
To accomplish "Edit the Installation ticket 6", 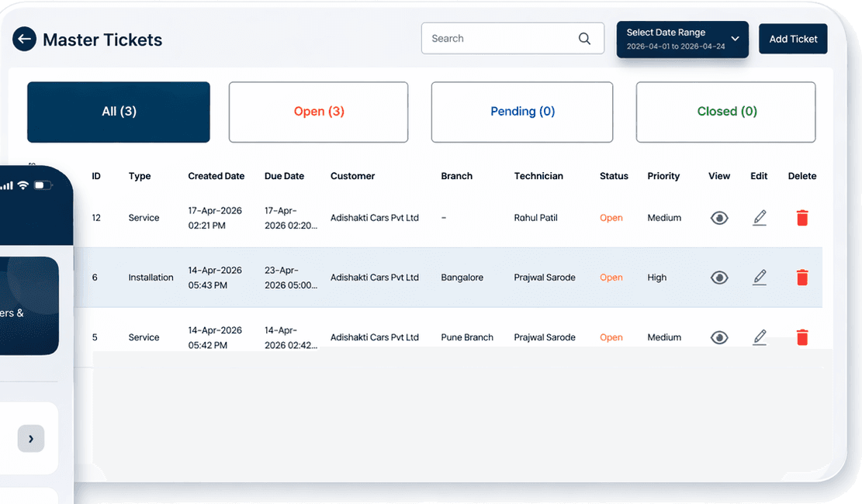I will 760,277.
